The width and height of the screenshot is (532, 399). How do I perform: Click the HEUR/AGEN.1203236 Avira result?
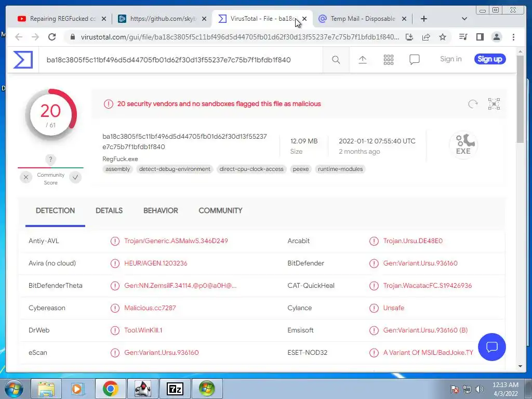(x=156, y=263)
